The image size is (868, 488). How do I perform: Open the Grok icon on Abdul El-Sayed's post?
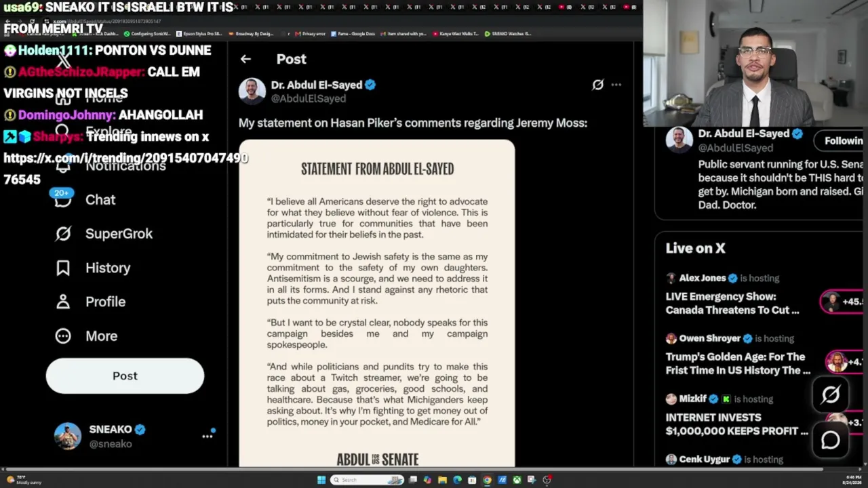click(597, 85)
